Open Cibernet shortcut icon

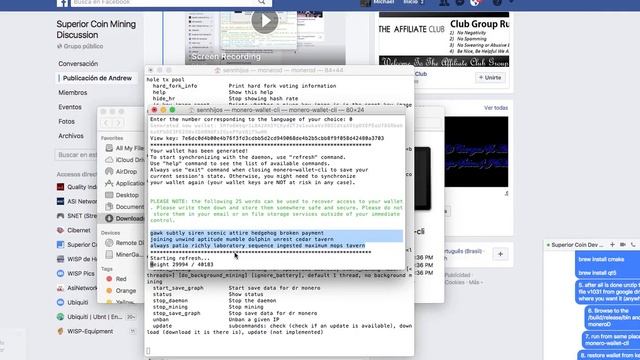(60, 230)
